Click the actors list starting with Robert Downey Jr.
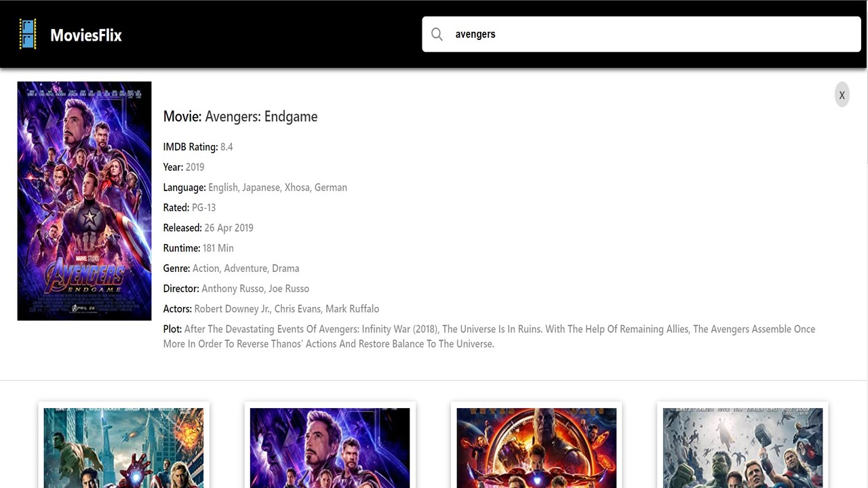 click(286, 309)
